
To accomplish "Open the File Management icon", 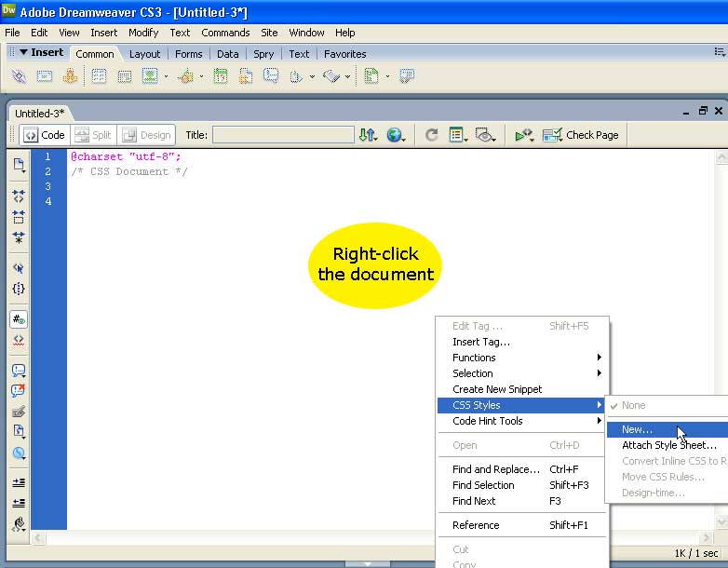I will coord(368,135).
